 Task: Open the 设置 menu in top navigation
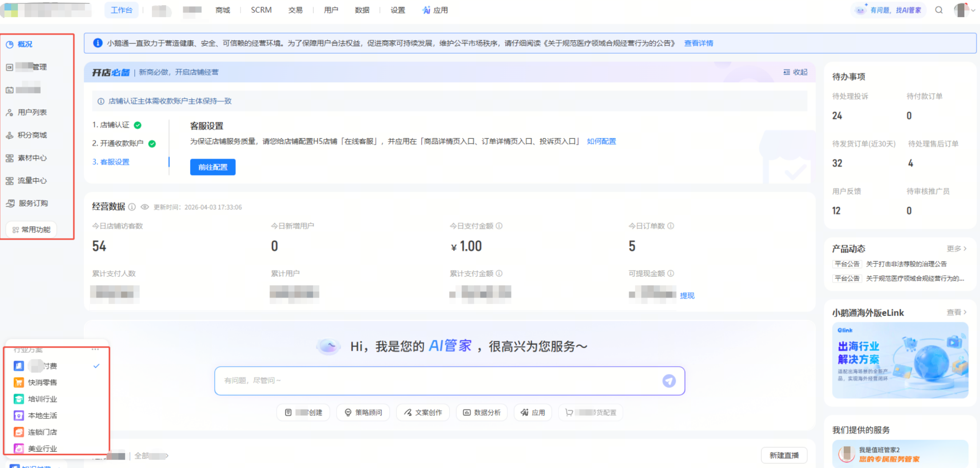coord(397,10)
